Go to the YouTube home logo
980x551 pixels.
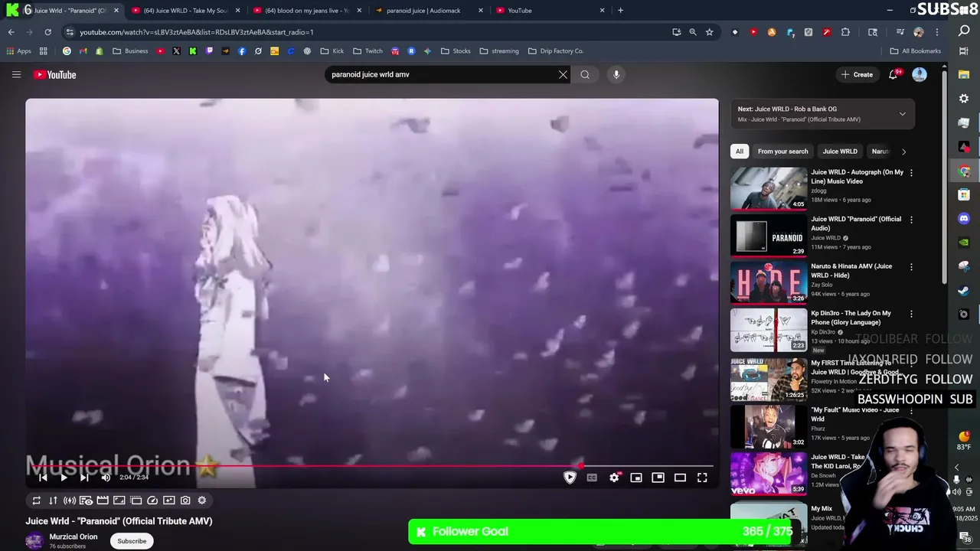[55, 74]
